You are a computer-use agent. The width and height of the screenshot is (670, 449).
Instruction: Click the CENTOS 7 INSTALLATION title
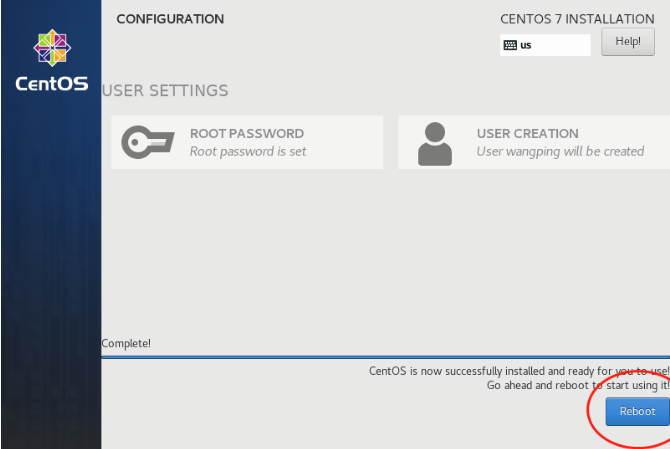pyautogui.click(x=577, y=19)
